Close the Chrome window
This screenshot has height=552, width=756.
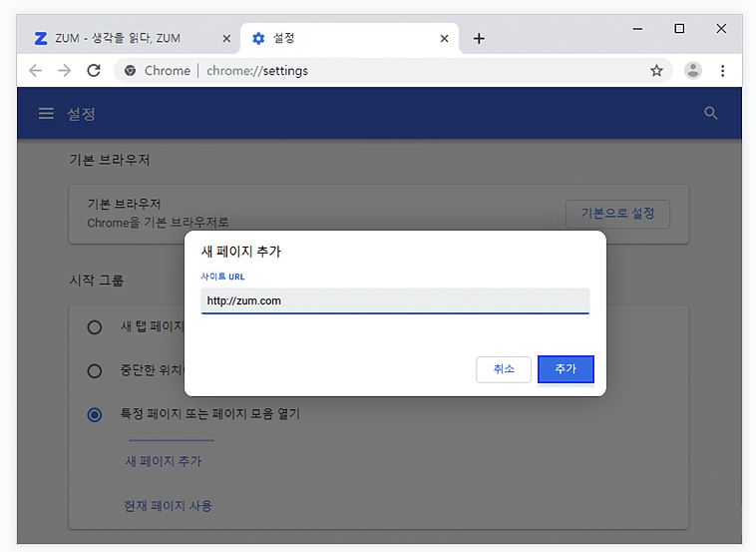tap(721, 29)
